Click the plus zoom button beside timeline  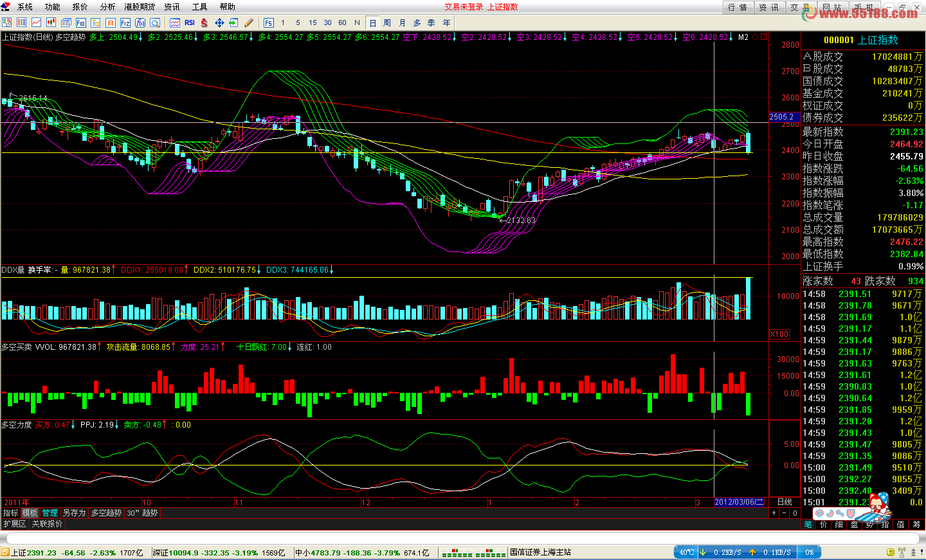point(774,513)
